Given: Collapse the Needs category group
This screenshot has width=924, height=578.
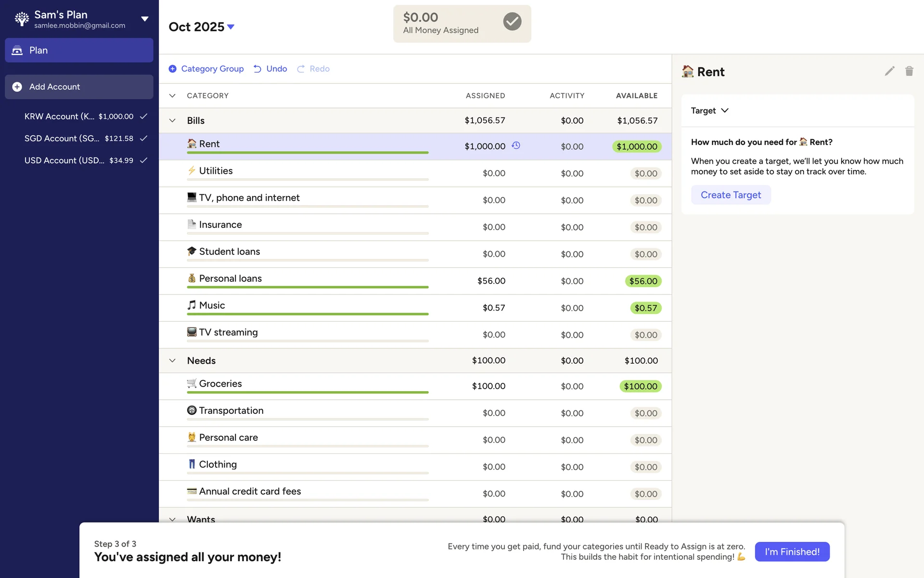Looking at the screenshot, I should coord(172,360).
